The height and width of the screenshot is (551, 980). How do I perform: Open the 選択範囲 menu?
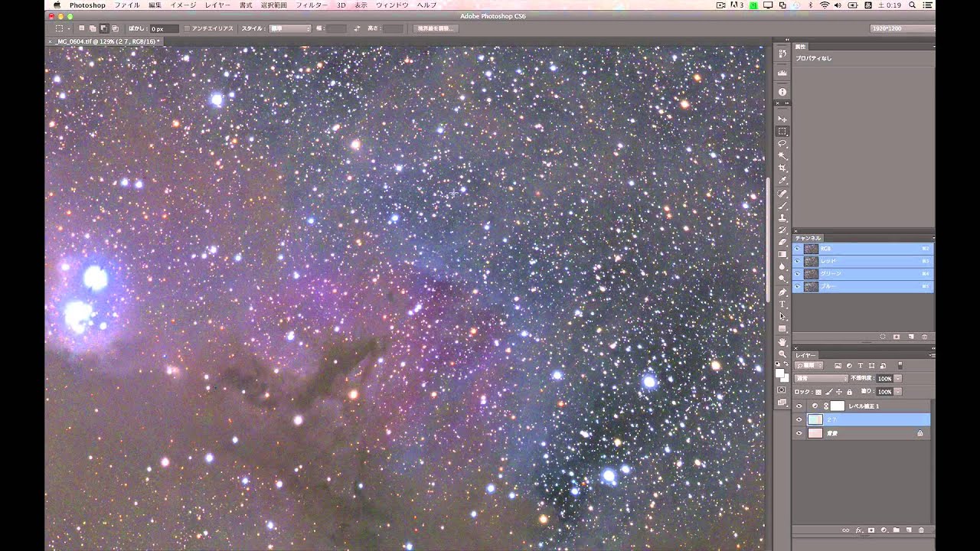click(x=273, y=5)
